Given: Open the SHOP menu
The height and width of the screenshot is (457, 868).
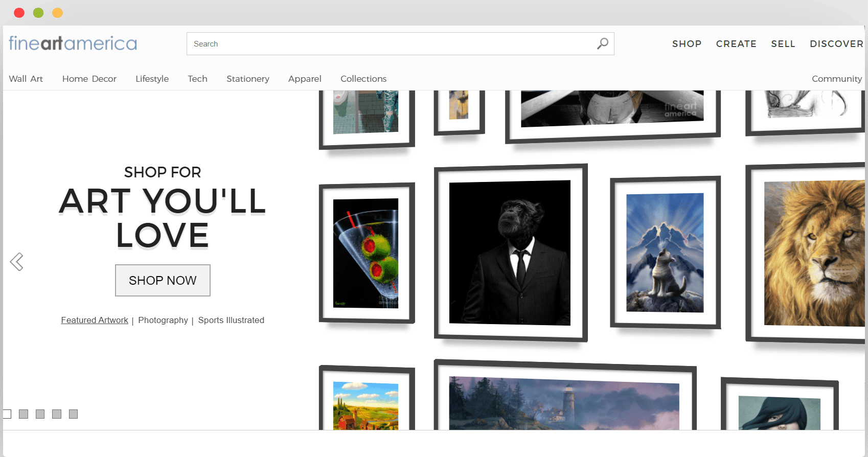Looking at the screenshot, I should tap(687, 44).
